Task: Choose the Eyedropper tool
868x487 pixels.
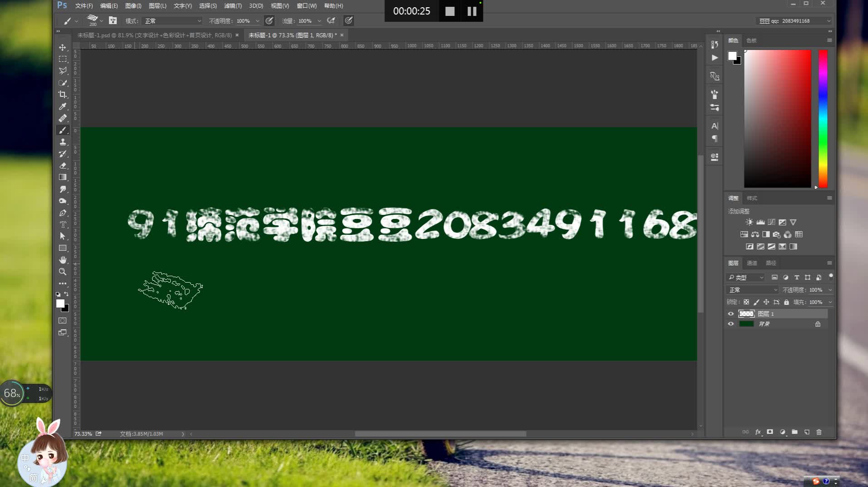Action: [x=63, y=106]
